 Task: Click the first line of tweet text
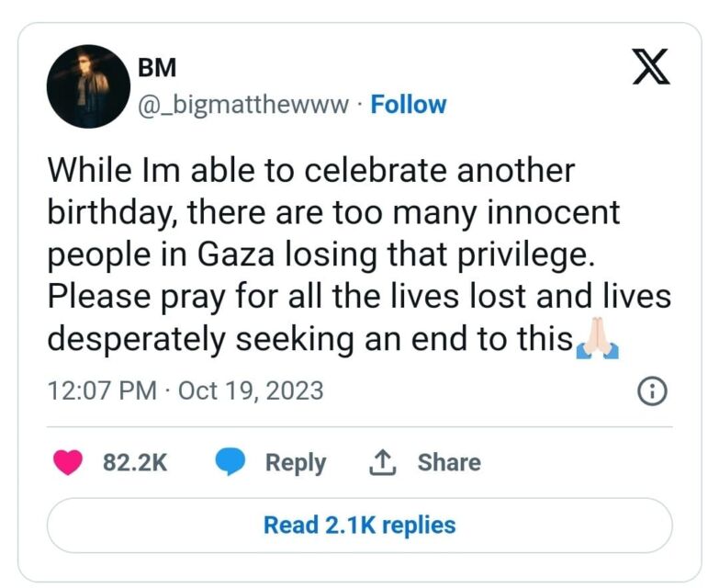pyautogui.click(x=311, y=170)
